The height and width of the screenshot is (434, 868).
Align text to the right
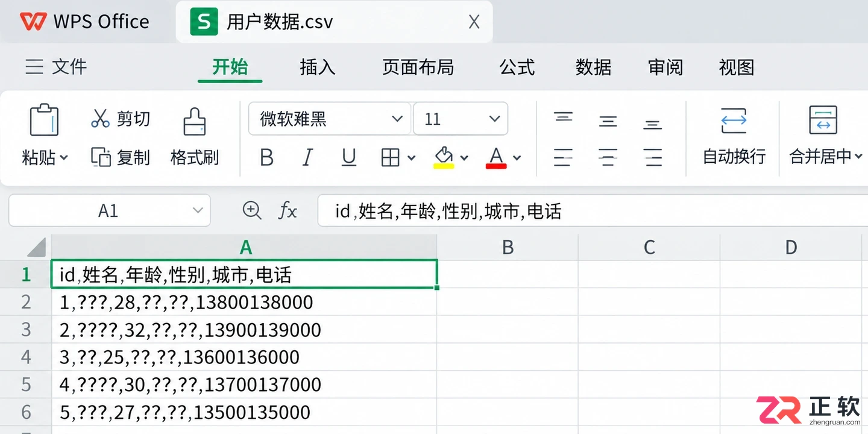(x=653, y=158)
